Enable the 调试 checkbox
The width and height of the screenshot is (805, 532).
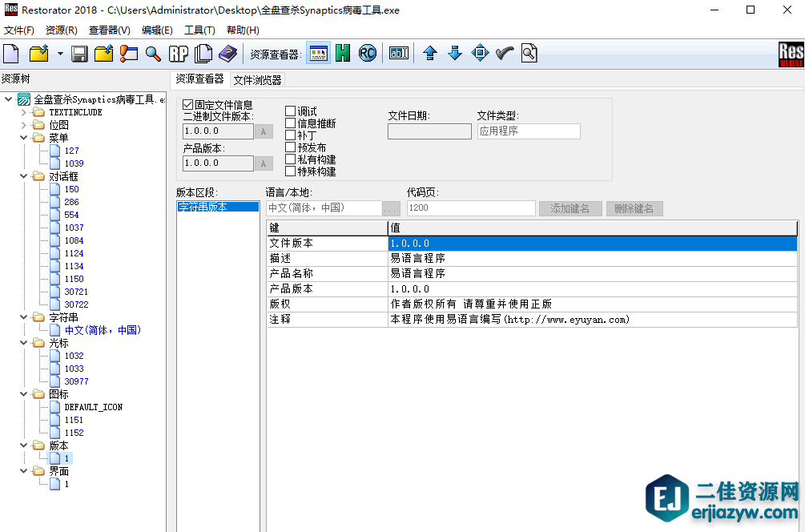[290, 111]
